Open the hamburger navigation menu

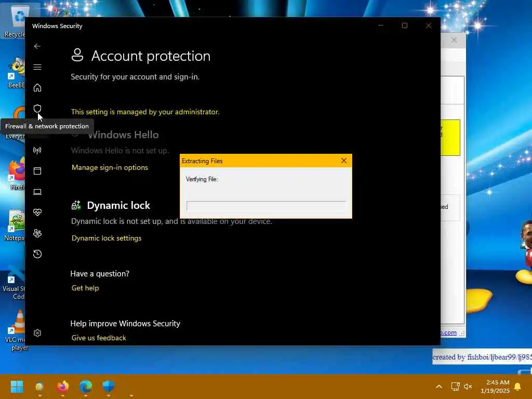pos(37,67)
